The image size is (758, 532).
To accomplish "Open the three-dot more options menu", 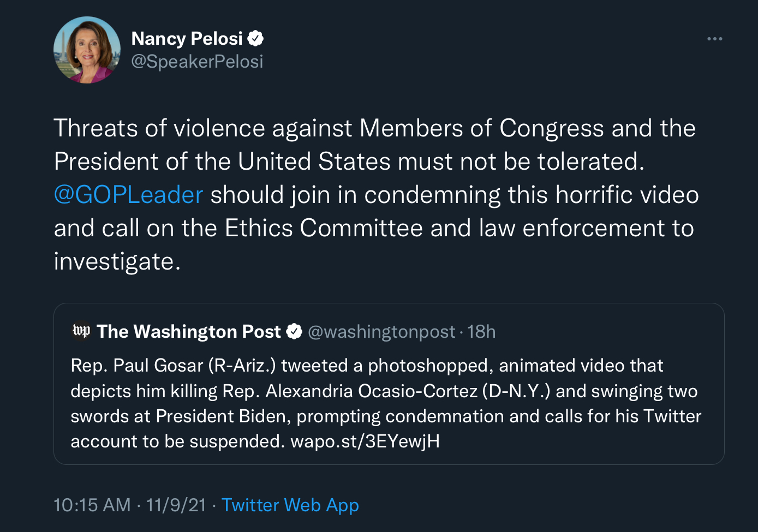I will click(x=714, y=39).
